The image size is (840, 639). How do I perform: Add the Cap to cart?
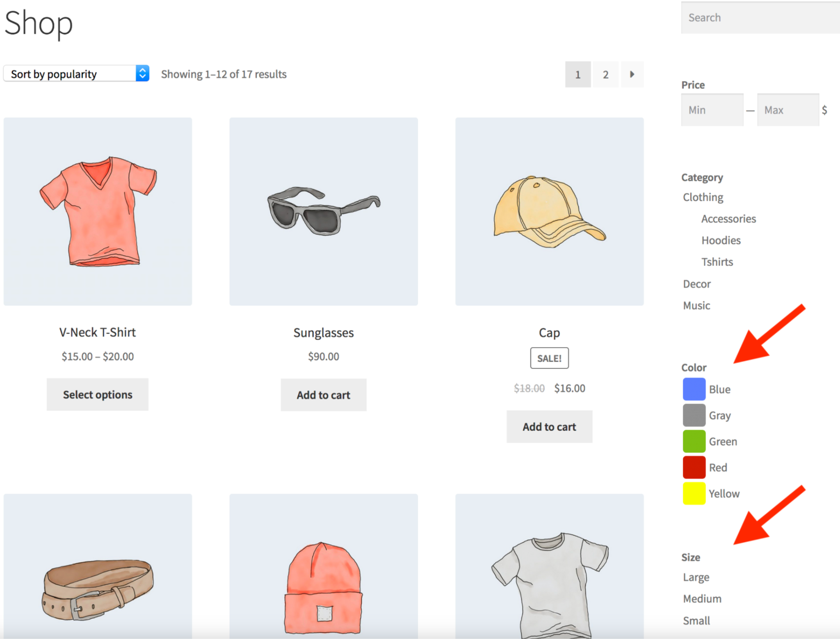pos(549,427)
